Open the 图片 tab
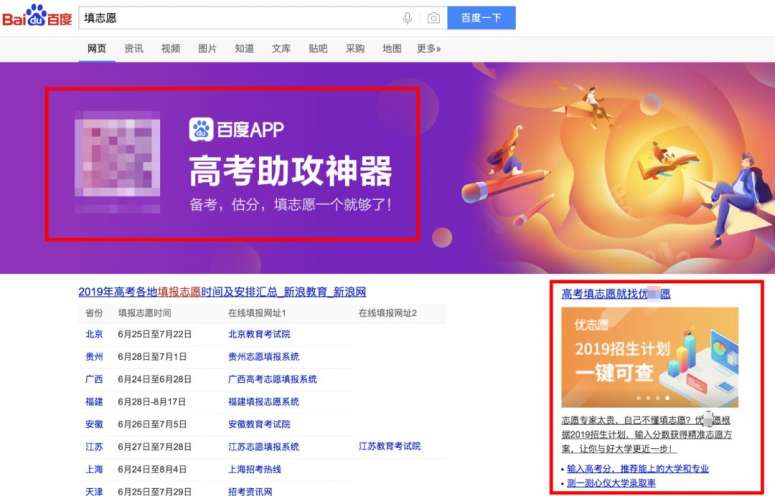 pos(207,48)
